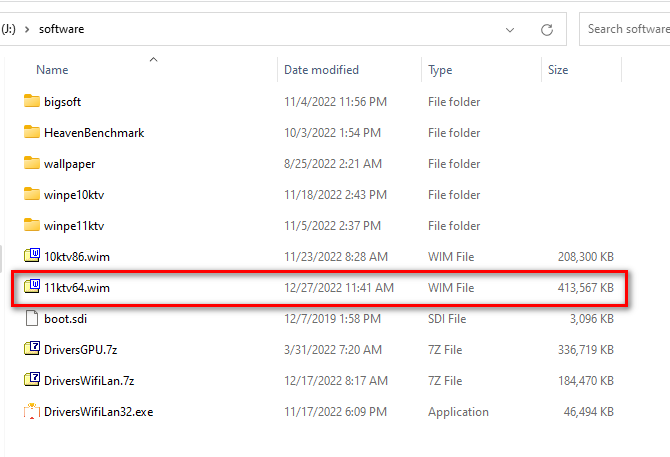Viewport: 670px width, 457px height.
Task: Click the HeavenBenchmark folder icon
Action: [32, 132]
